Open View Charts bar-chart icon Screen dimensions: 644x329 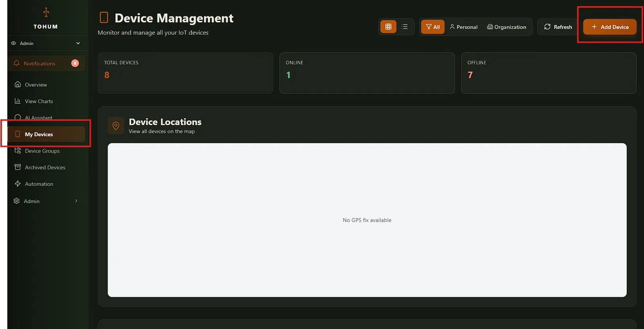tap(18, 101)
